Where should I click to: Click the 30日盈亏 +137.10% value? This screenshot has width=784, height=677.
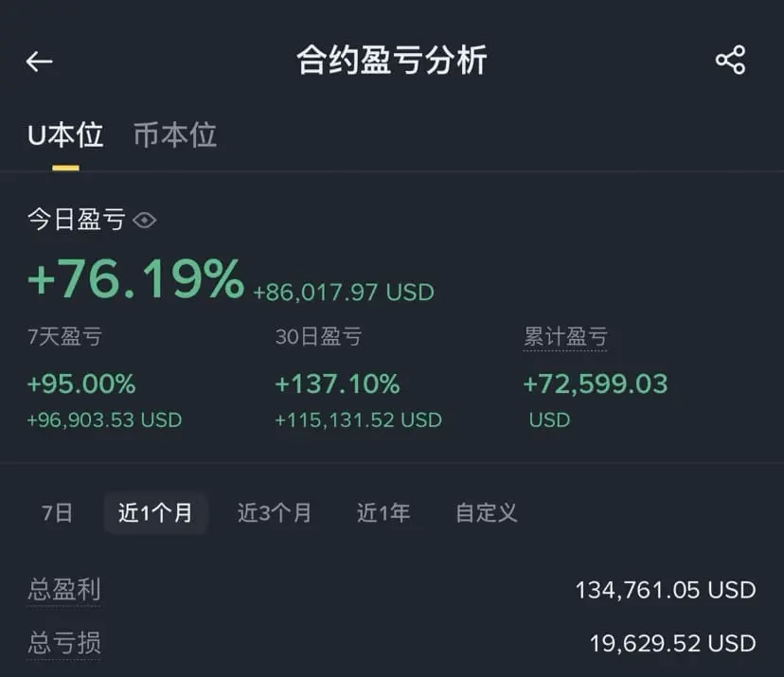tap(337, 384)
